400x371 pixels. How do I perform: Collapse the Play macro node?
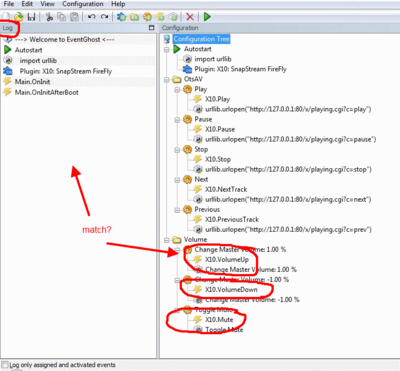tap(177, 90)
